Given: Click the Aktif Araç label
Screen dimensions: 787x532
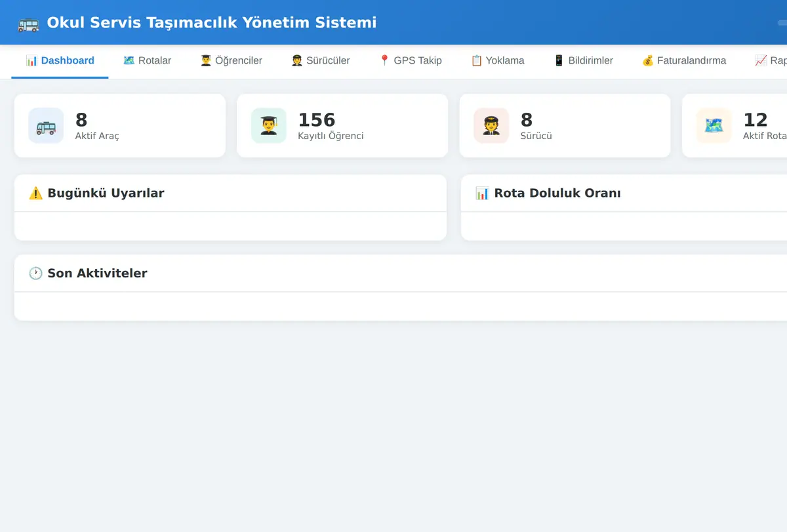Looking at the screenshot, I should [97, 136].
